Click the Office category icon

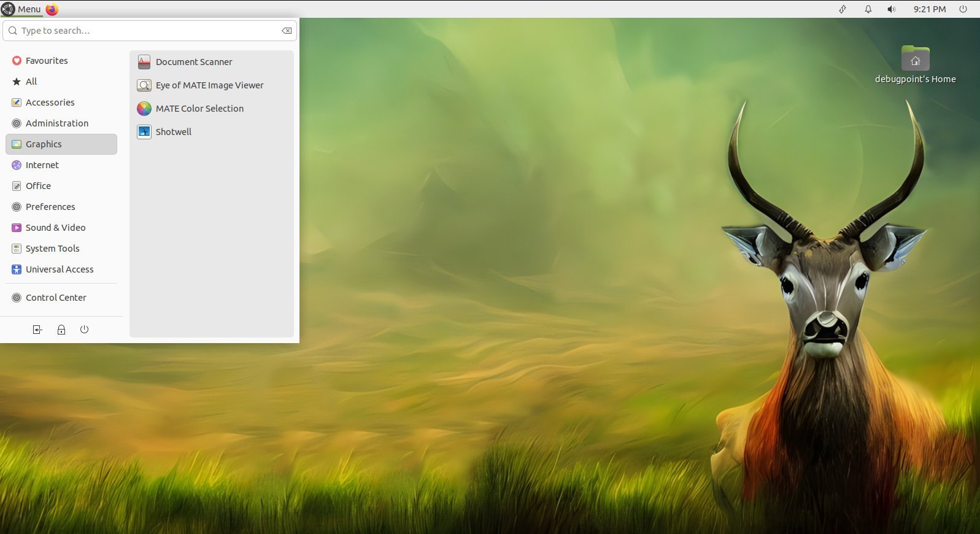[x=17, y=186]
